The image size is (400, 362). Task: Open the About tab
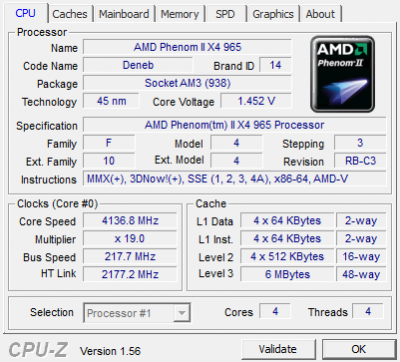click(x=320, y=14)
